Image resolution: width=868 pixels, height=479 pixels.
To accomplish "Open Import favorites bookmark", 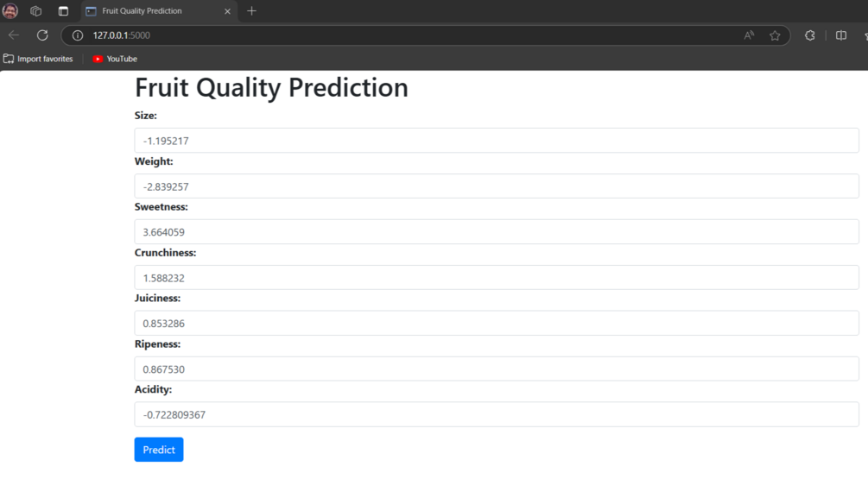I will pyautogui.click(x=38, y=59).
